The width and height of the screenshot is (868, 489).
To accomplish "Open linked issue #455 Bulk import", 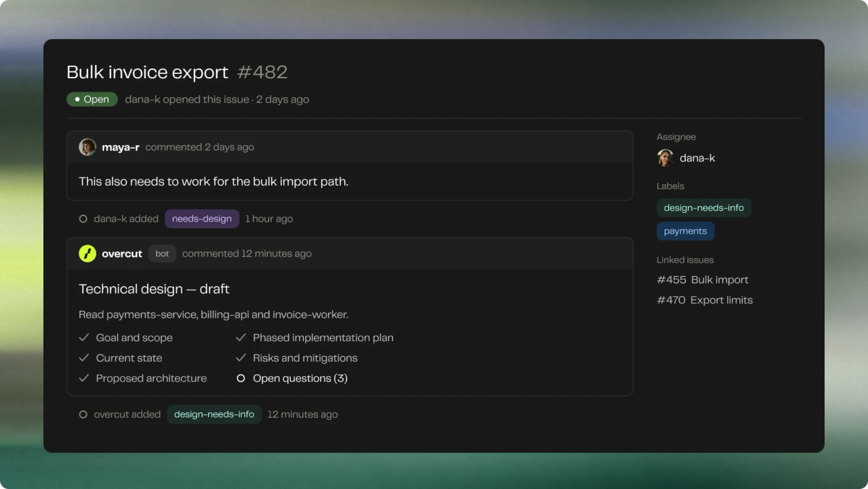I will (x=702, y=280).
